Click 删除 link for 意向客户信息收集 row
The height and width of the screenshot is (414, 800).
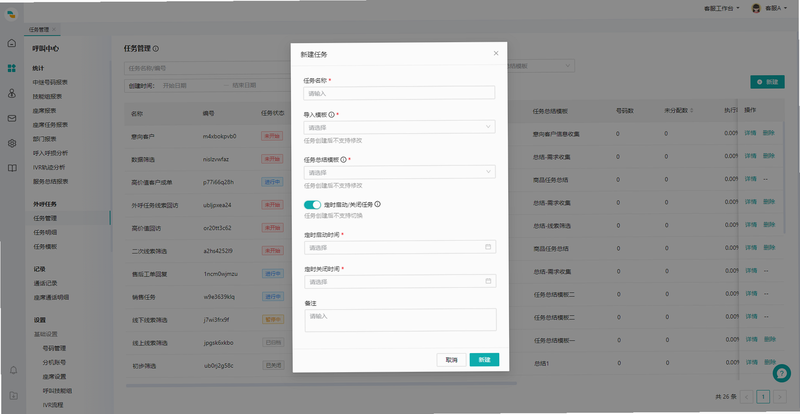click(769, 133)
